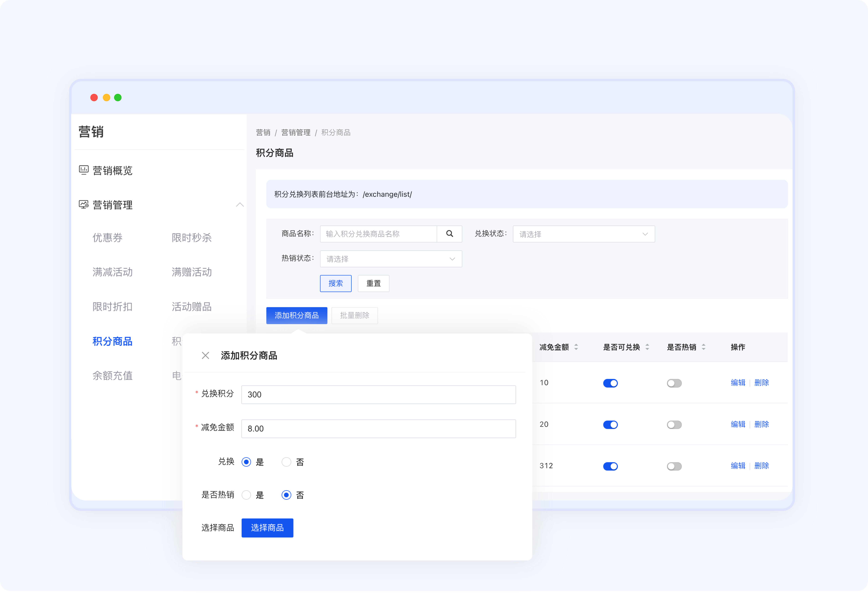
Task: Sort by 是否热销 column arrows
Action: click(703, 347)
